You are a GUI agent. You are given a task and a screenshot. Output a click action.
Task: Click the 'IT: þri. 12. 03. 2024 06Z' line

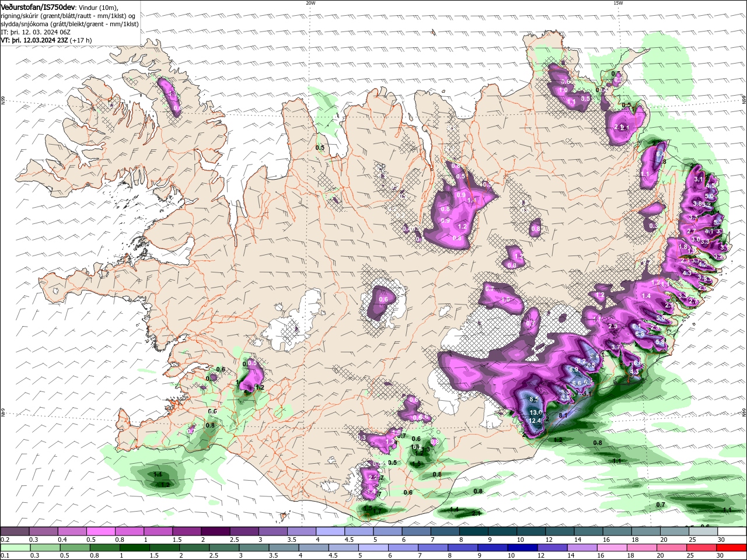(x=36, y=32)
